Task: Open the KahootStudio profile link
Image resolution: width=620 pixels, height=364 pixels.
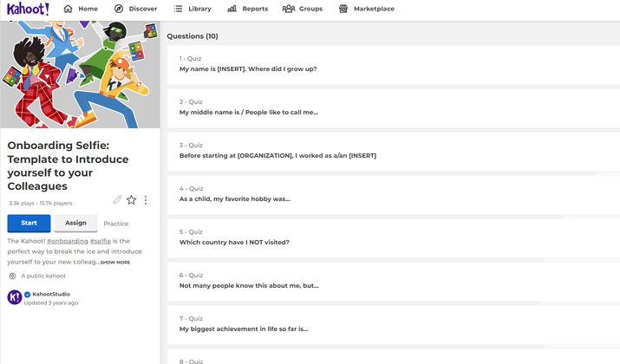Action: click(51, 294)
